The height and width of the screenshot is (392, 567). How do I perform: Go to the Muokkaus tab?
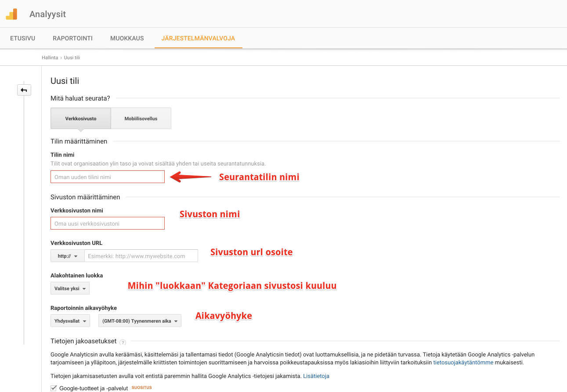[x=127, y=38]
